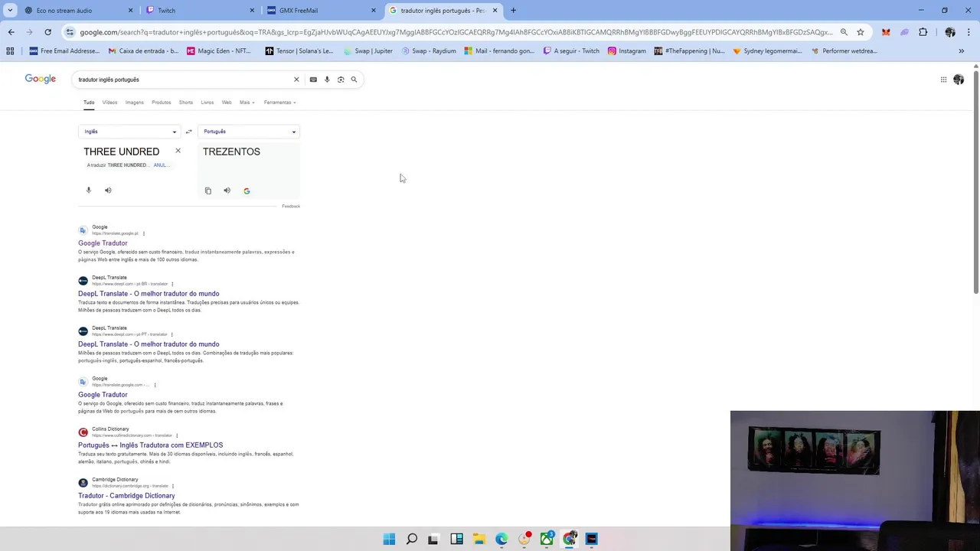The width and height of the screenshot is (980, 551).
Task: Expand the Mais search filter menu
Action: [x=247, y=103]
